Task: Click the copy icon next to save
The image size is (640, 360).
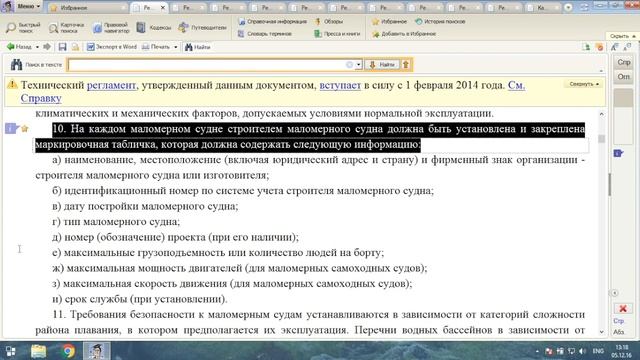Action: pos(76,47)
